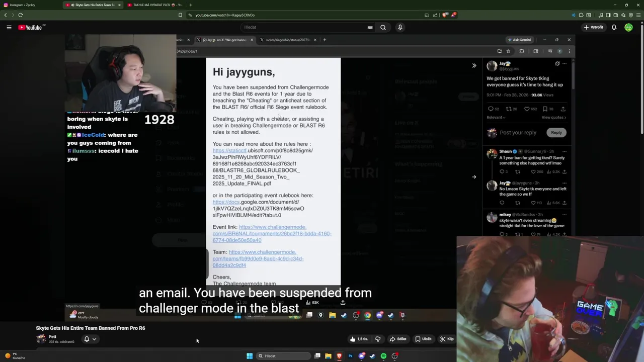Screen dimensions: 644x362
Task: Open the YouTube account avatar menu
Action: click(x=628, y=27)
